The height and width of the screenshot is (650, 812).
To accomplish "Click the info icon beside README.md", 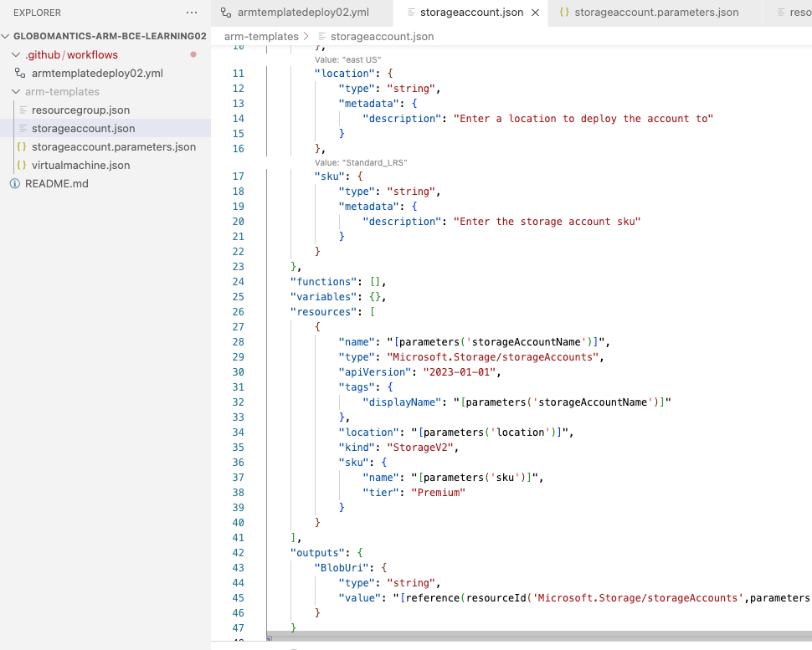I will click(x=15, y=184).
